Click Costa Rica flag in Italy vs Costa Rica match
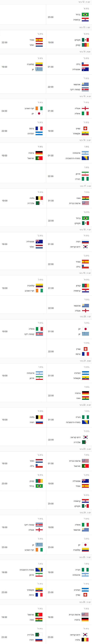The image size is (92, 644). point(39,334)
